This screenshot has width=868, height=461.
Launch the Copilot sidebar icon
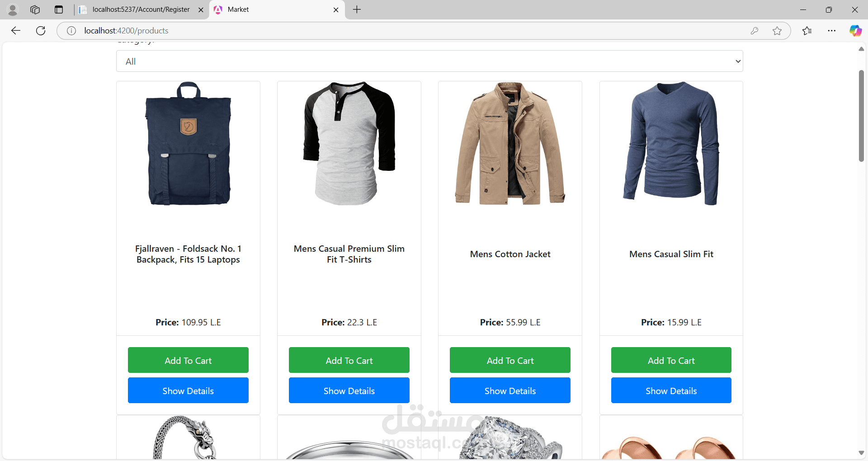[x=855, y=31]
